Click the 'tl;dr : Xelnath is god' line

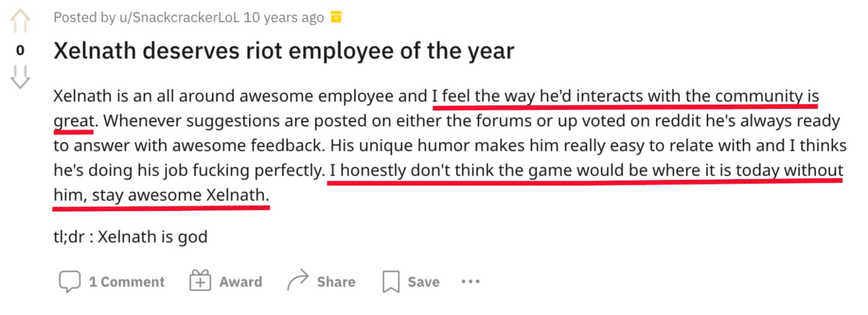(x=130, y=237)
